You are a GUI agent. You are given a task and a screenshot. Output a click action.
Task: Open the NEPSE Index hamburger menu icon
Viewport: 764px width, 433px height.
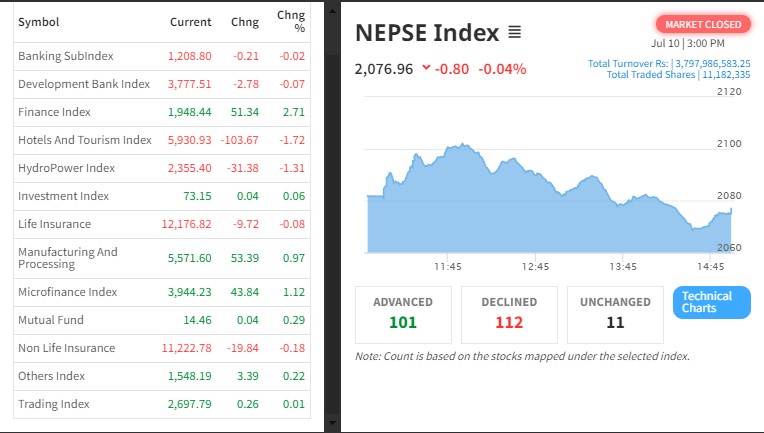click(x=514, y=33)
